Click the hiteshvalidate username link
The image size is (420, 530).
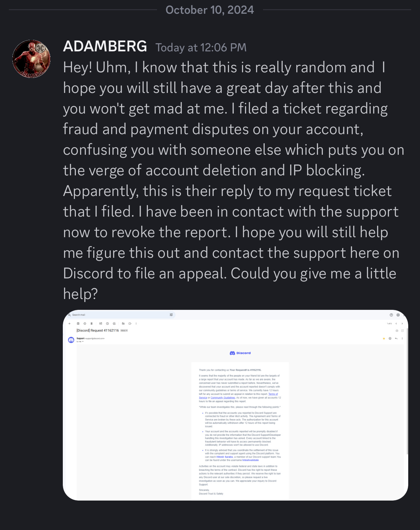coord(251,460)
